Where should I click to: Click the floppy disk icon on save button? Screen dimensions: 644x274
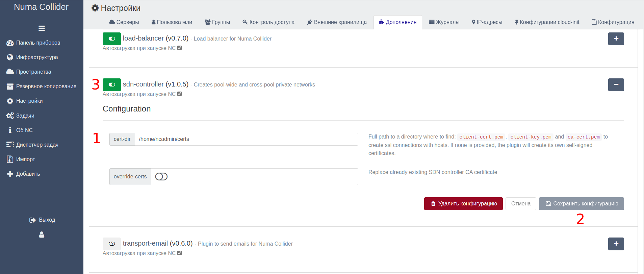(x=548, y=204)
